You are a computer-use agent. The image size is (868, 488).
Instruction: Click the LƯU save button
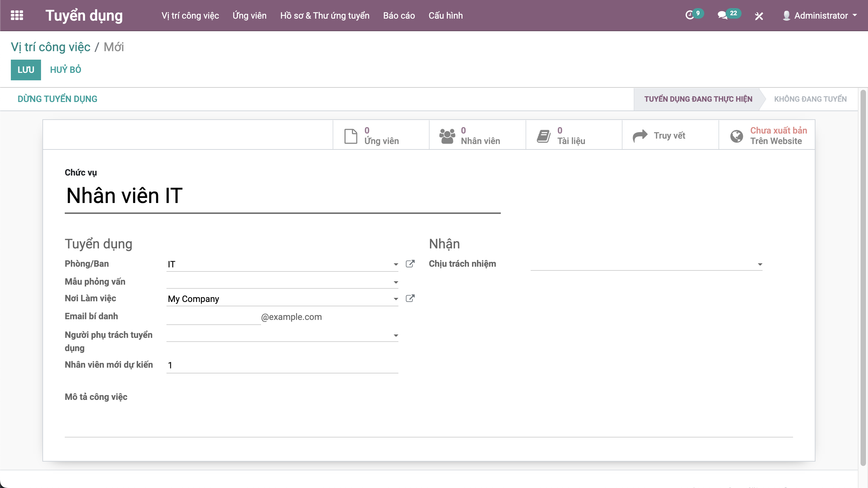click(x=26, y=70)
